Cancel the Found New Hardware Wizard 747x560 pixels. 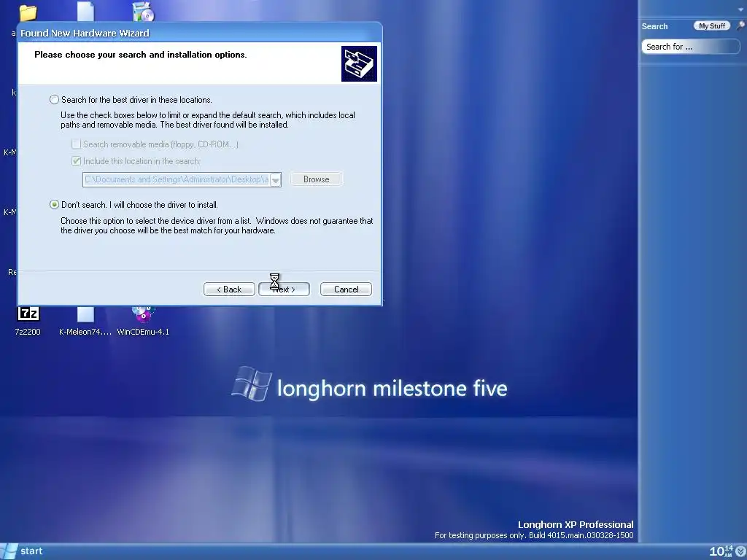[x=346, y=289]
